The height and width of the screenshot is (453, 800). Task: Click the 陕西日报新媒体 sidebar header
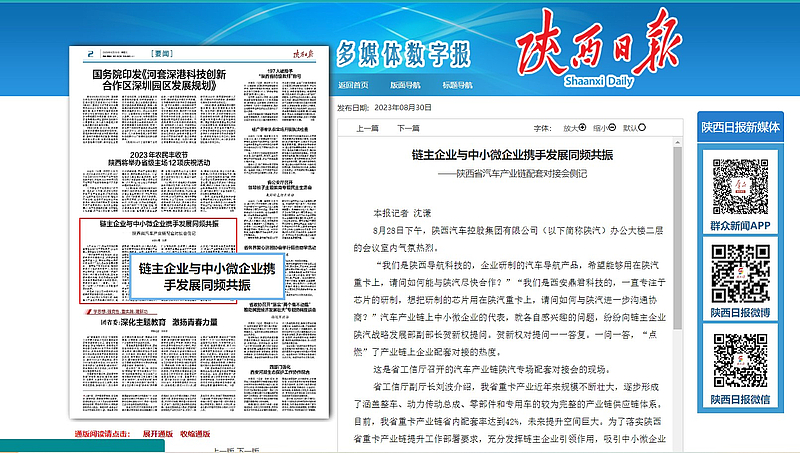pyautogui.click(x=739, y=125)
